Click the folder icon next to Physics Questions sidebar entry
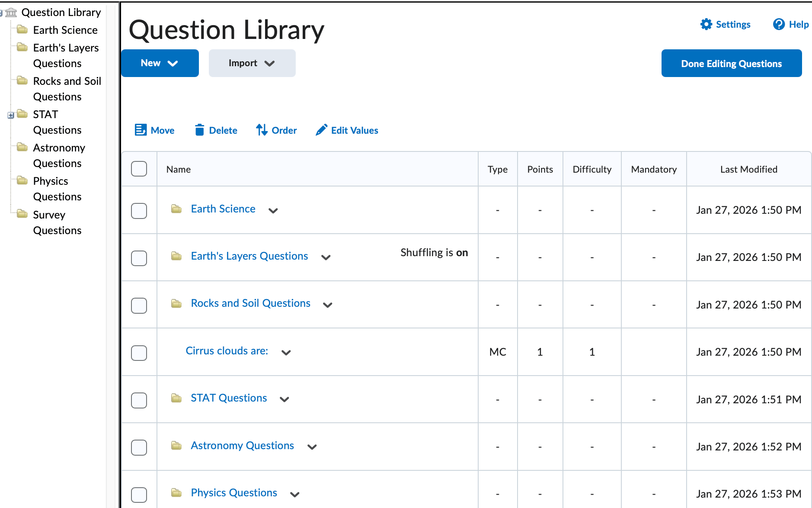Viewport: 812px width, 508px height. pos(22,180)
